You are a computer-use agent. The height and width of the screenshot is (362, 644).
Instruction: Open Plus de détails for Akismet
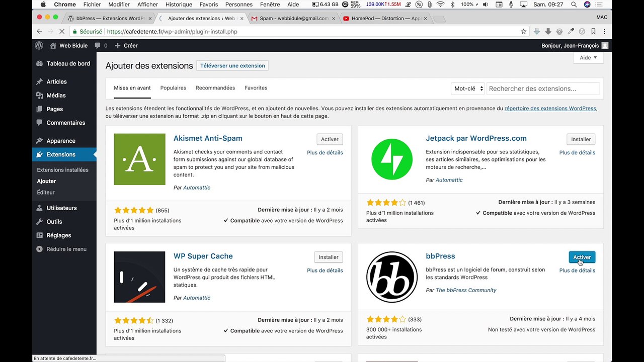point(325,152)
